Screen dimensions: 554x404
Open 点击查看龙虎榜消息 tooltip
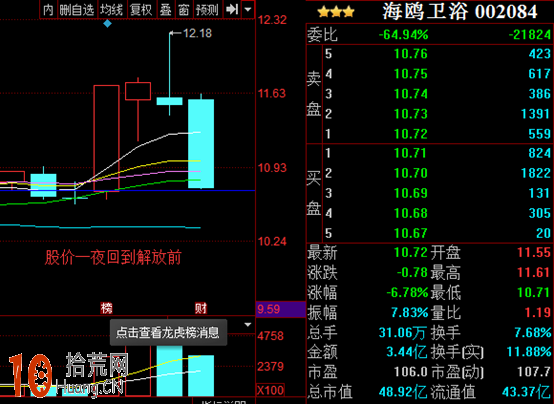click(x=168, y=332)
